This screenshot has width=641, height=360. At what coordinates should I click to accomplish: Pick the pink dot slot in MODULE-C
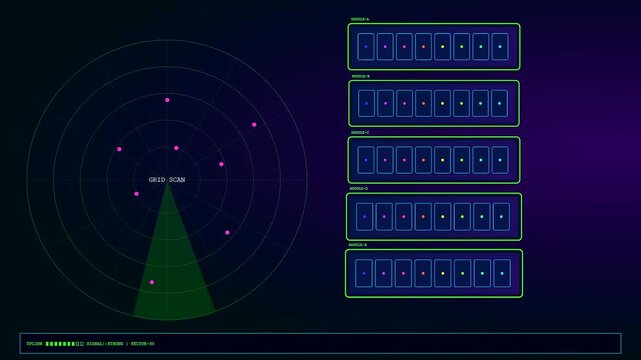pos(404,160)
